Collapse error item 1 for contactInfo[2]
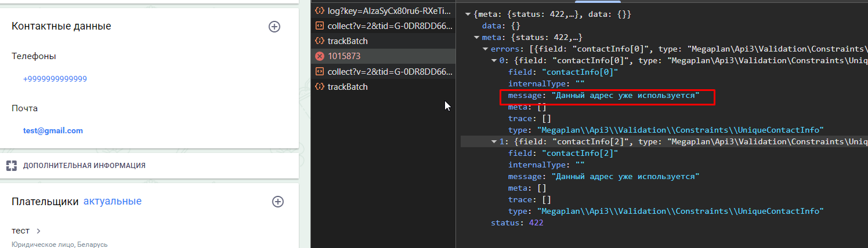The width and height of the screenshot is (868, 248). pos(494,142)
